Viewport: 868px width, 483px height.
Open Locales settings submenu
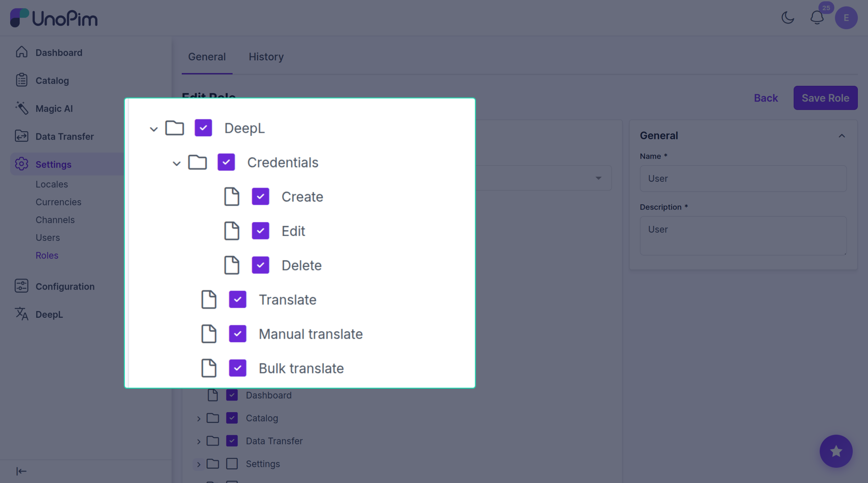click(52, 184)
